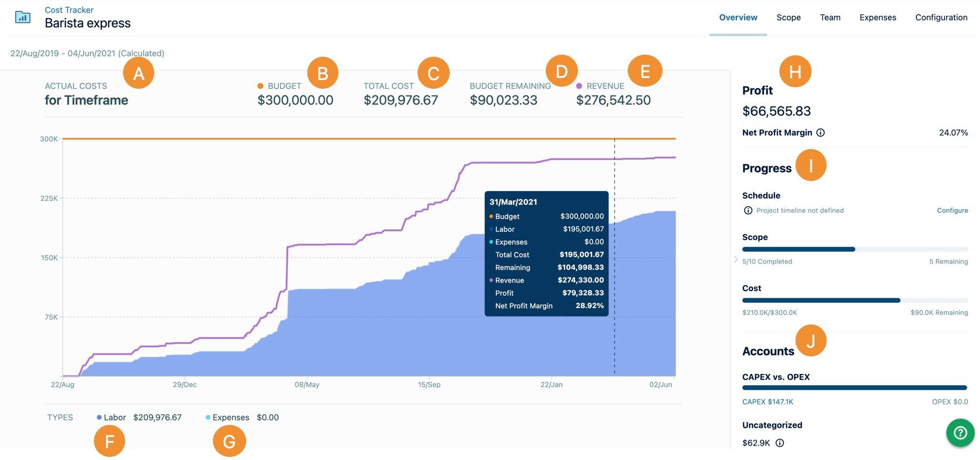
Task: Click info icon next to Project timeline not defined
Action: [748, 210]
